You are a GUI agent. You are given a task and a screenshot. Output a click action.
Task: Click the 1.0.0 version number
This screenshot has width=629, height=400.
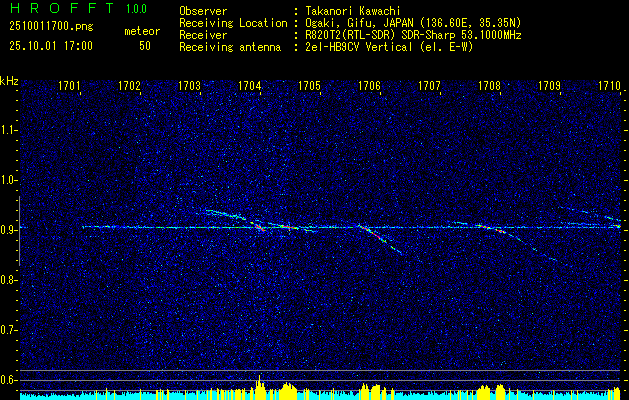click(x=136, y=9)
